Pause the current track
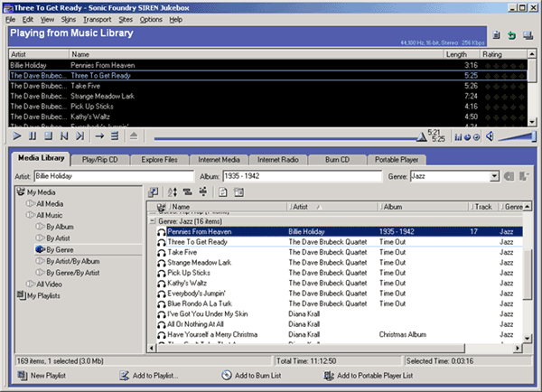Viewport: 542px width, 392px height. coord(33,136)
